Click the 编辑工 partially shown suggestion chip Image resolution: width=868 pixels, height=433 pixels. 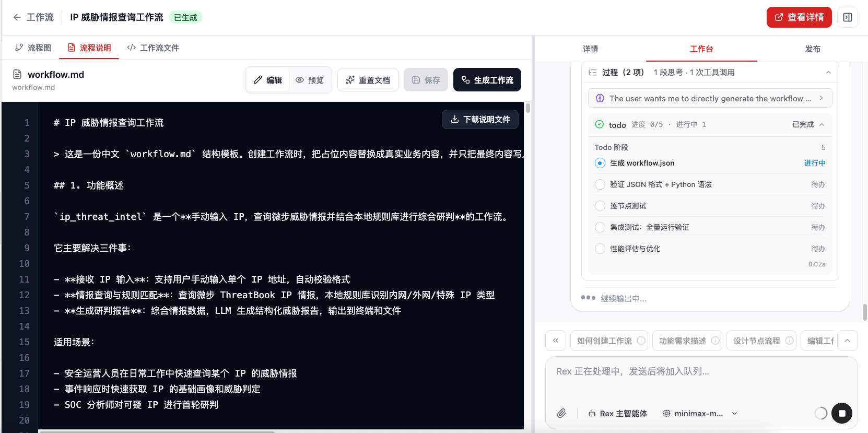817,341
